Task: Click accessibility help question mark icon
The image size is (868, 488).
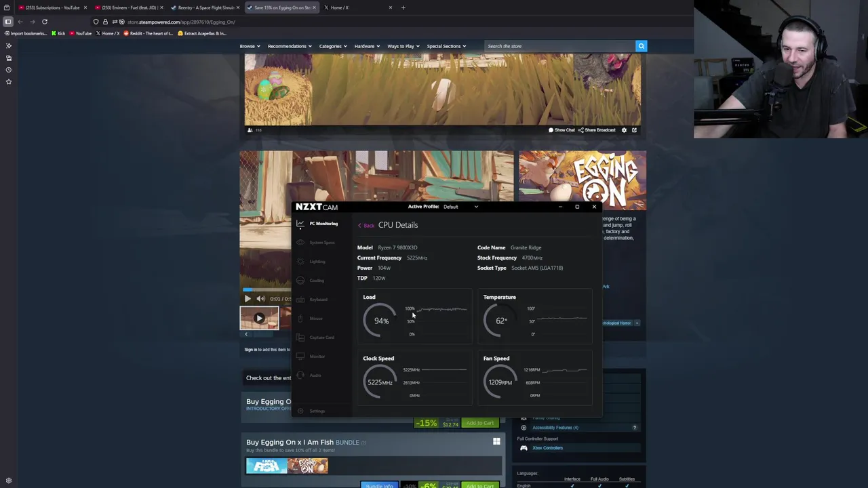Action: [x=635, y=428]
